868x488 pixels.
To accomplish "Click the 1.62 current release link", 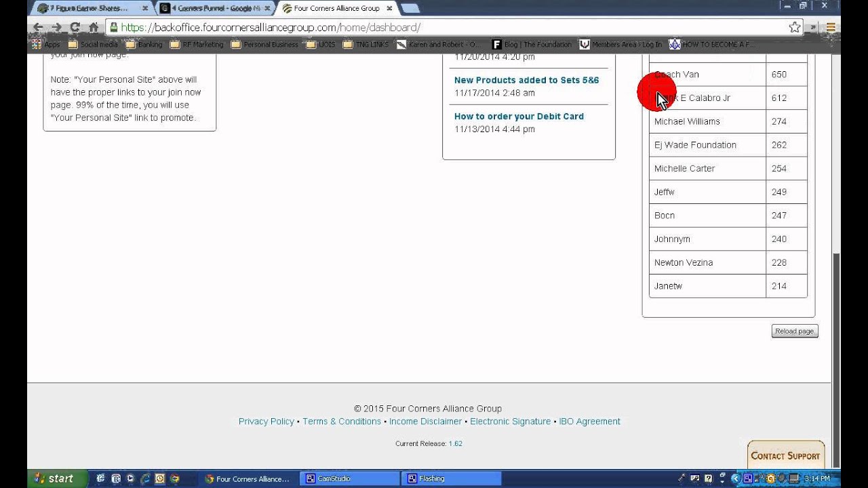I will click(455, 444).
